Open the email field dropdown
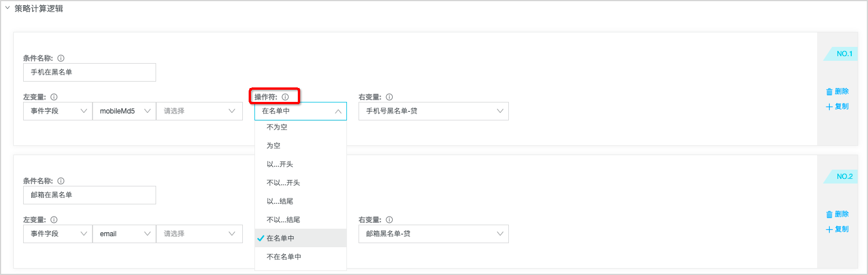The height and width of the screenshot is (275, 868). point(124,234)
